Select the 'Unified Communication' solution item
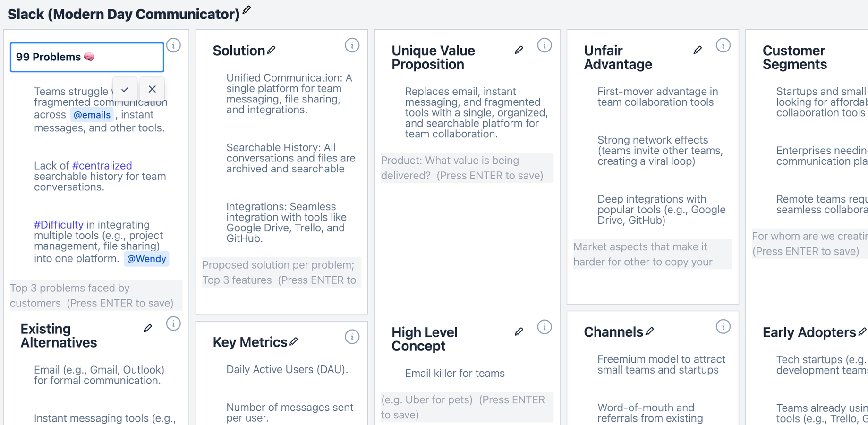 289,94
